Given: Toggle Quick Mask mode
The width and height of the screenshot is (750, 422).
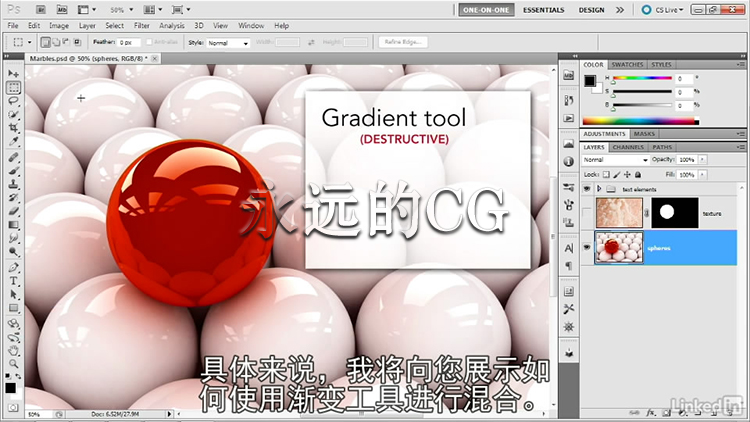Looking at the screenshot, I should (x=13, y=408).
